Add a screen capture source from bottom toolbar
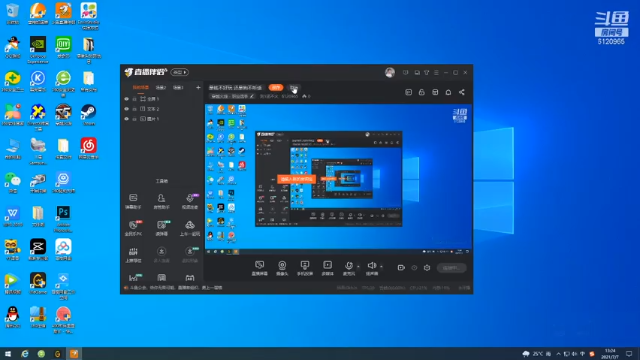The width and height of the screenshot is (640, 360). (x=259, y=268)
